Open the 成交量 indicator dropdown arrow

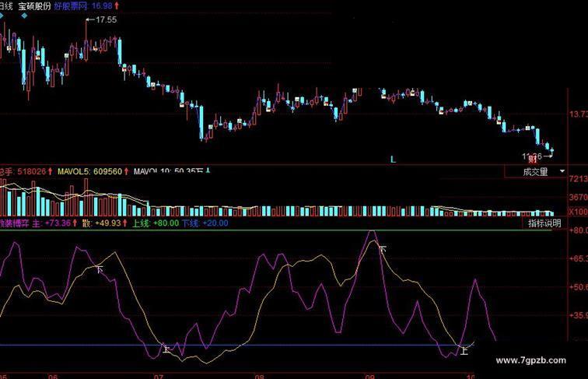(x=562, y=171)
